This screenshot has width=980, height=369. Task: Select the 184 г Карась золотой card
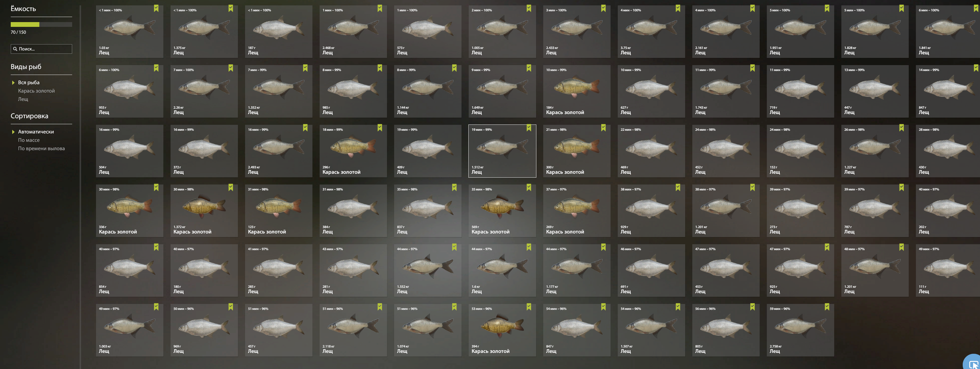click(x=577, y=91)
